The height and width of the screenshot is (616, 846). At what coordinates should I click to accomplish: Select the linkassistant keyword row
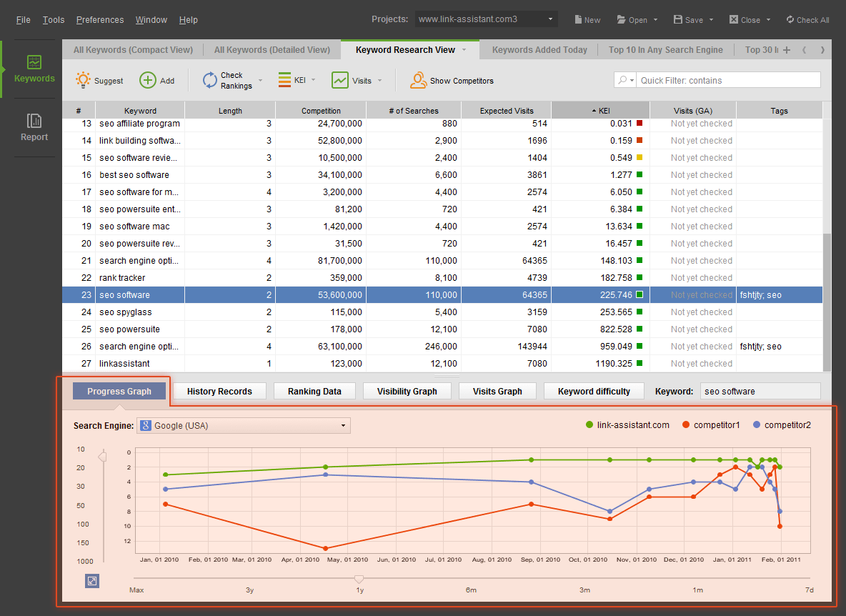[x=442, y=364]
